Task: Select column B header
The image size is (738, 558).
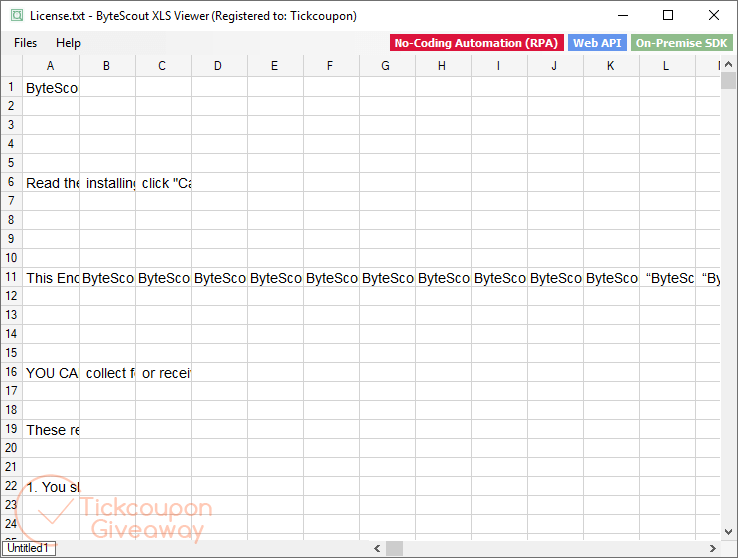Action: tap(107, 66)
